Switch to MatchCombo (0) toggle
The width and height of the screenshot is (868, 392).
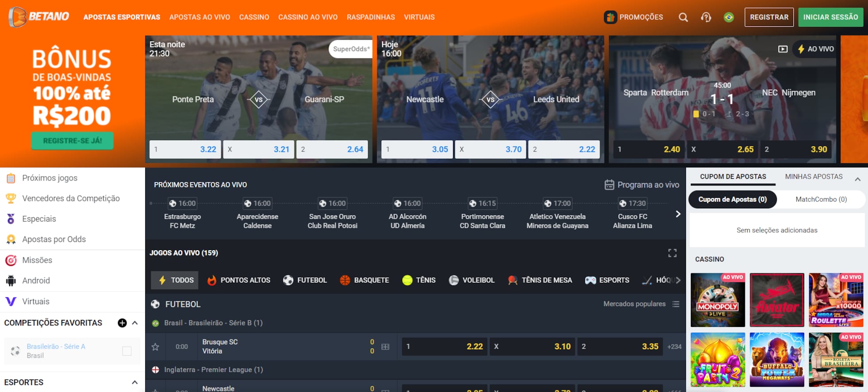click(821, 199)
